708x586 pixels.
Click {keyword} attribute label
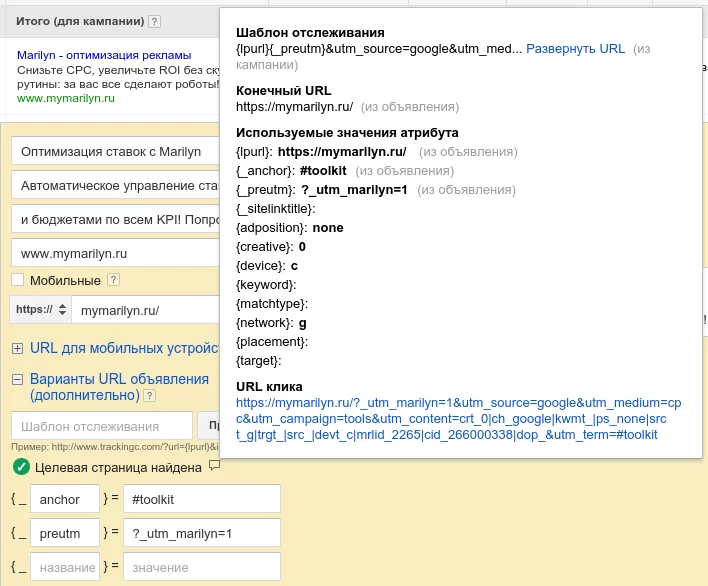point(266,284)
